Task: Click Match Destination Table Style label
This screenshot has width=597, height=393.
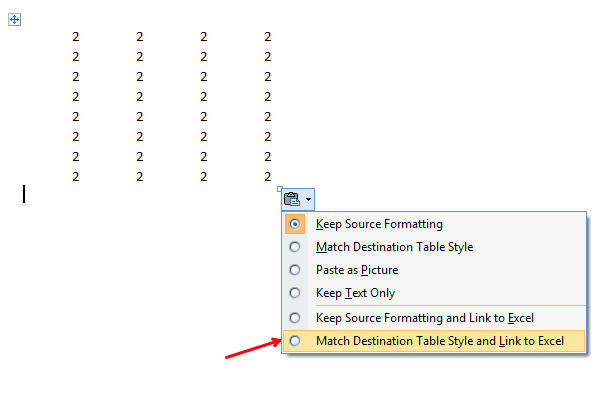Action: click(x=394, y=247)
